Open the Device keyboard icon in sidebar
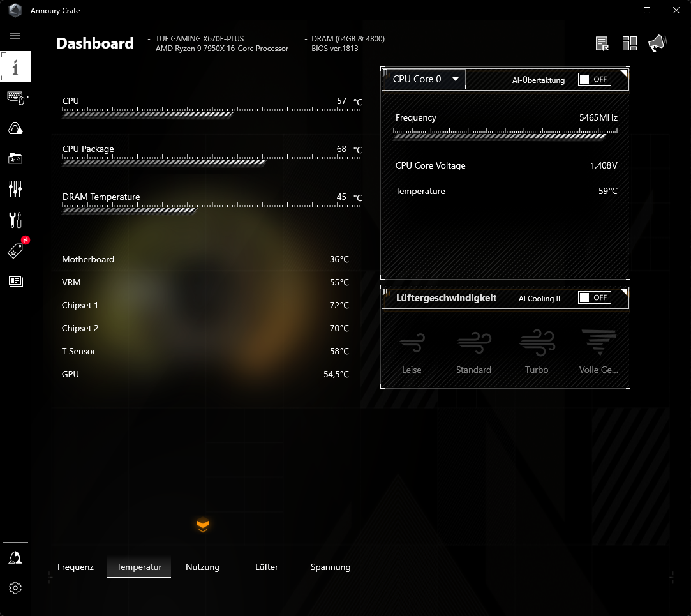 click(x=17, y=98)
